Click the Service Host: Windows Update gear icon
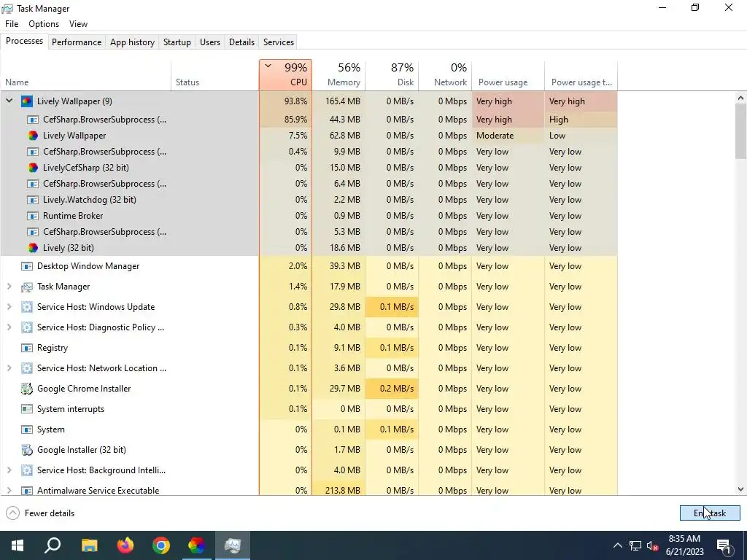Screen dimensions: 747x560 click(27, 307)
